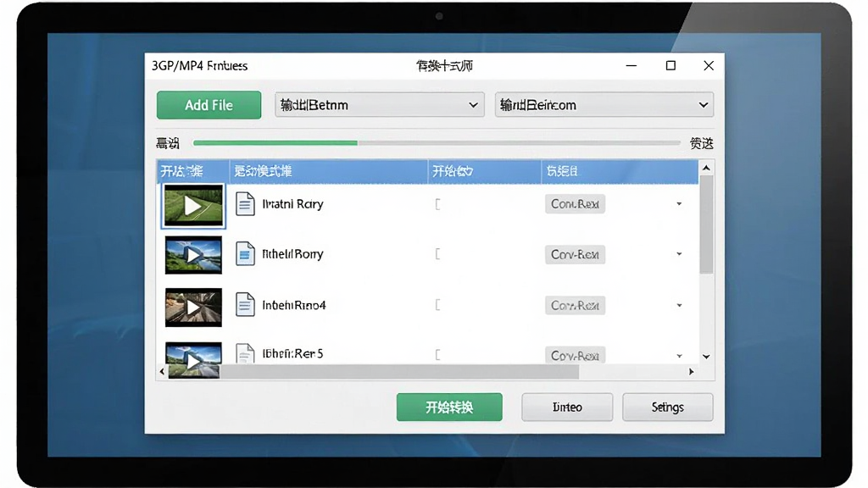Click the Conv-Rext button in the Rer 5 row
The image size is (868, 488).
[x=575, y=355]
